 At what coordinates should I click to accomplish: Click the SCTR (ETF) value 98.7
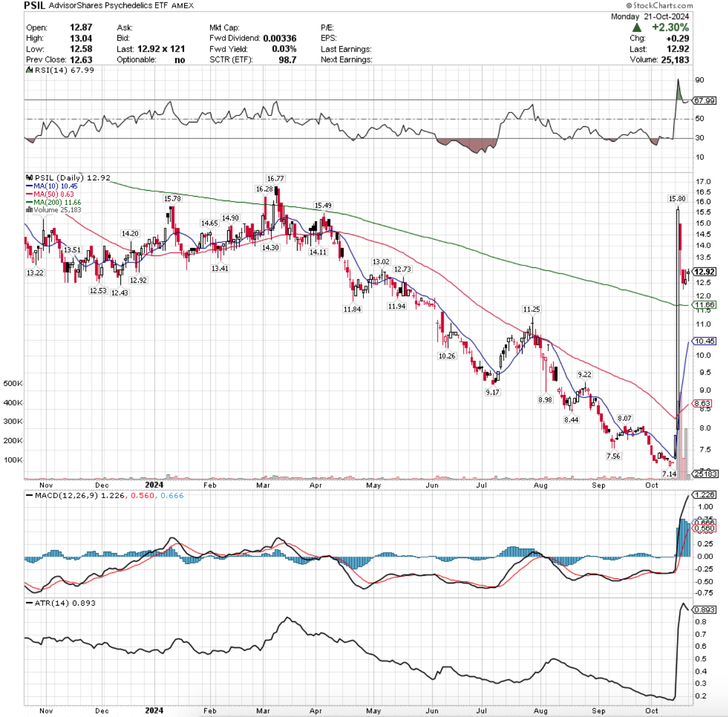click(288, 59)
